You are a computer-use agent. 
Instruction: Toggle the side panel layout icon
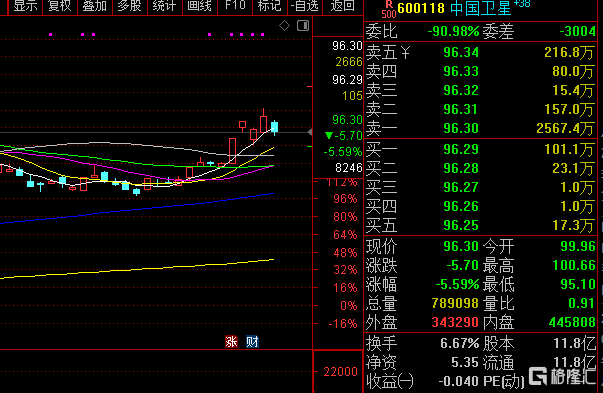click(303, 26)
